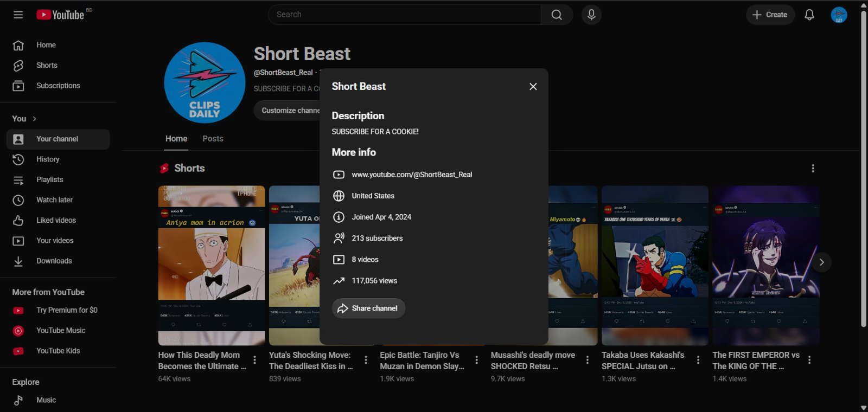
Task: Close the Short Beast about dialog
Action: (x=533, y=87)
